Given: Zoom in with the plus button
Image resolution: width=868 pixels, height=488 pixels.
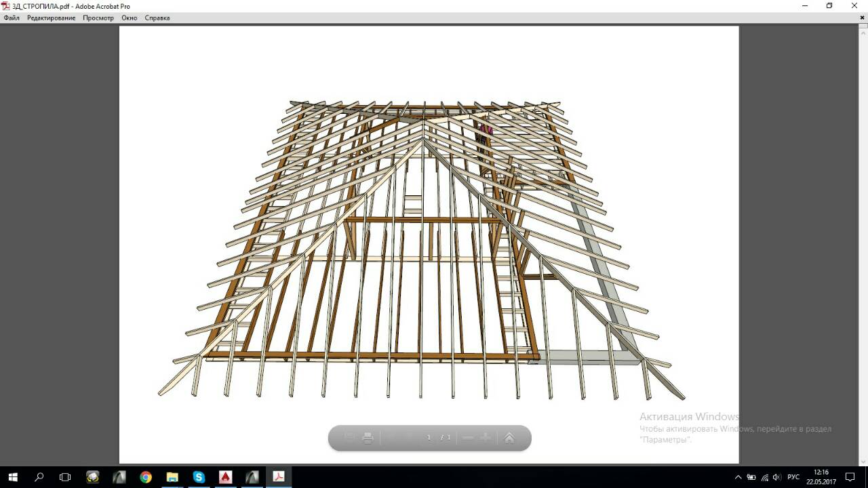Looking at the screenshot, I should (x=486, y=438).
